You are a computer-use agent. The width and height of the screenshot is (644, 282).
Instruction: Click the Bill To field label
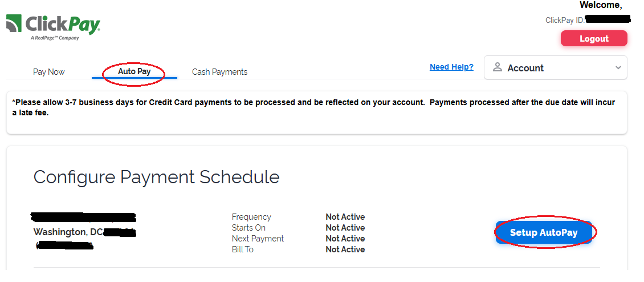(x=243, y=249)
